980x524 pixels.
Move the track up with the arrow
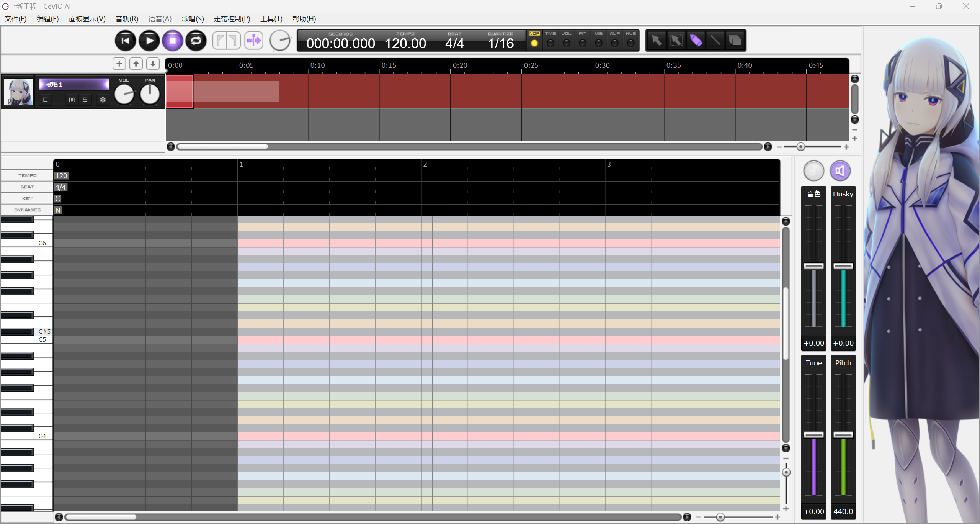click(136, 64)
